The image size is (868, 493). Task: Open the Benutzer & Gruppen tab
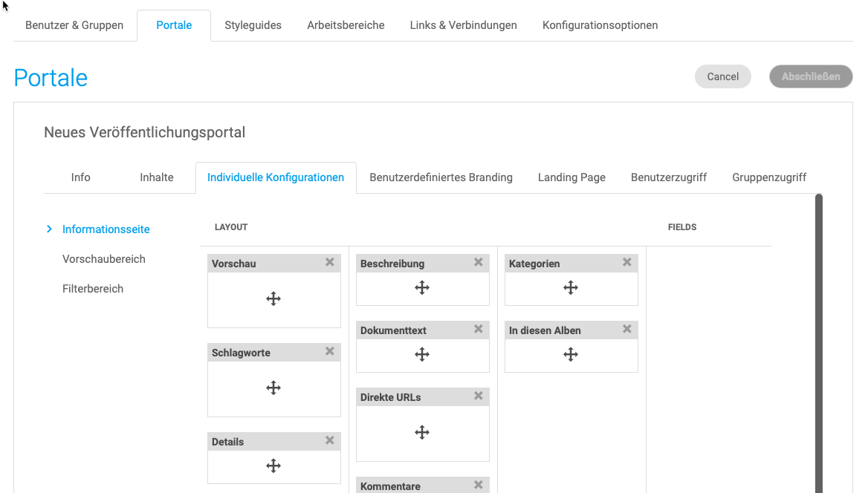74,25
